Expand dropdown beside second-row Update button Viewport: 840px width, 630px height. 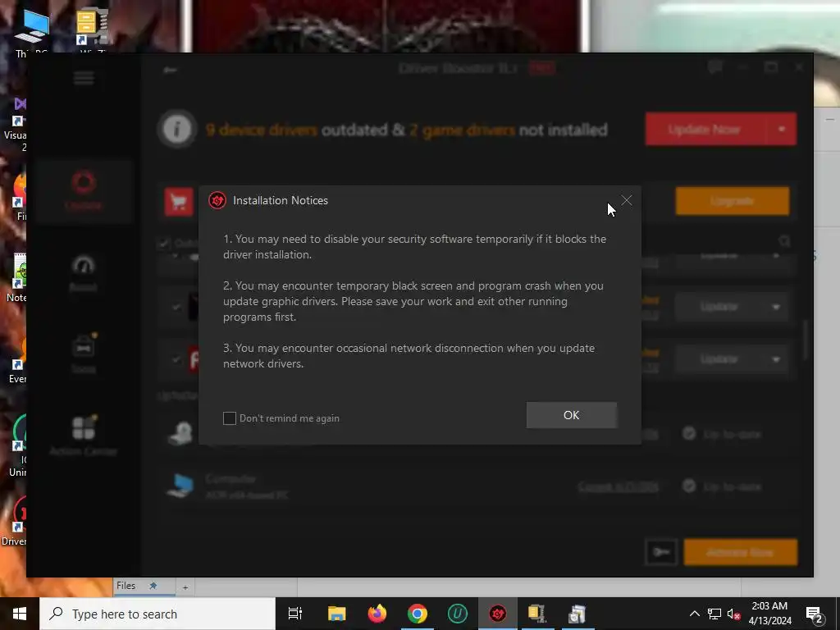click(776, 307)
